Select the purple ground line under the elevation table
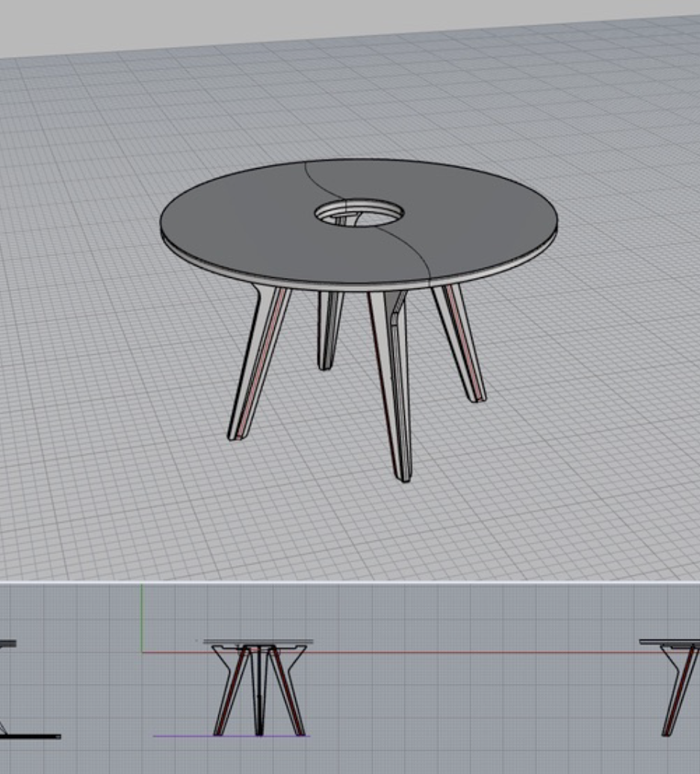Image resolution: width=700 pixels, height=774 pixels. click(232, 736)
